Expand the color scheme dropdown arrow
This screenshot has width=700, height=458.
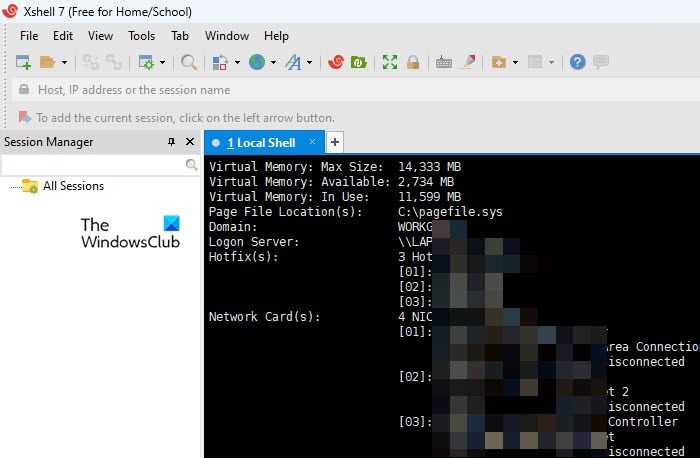237,62
